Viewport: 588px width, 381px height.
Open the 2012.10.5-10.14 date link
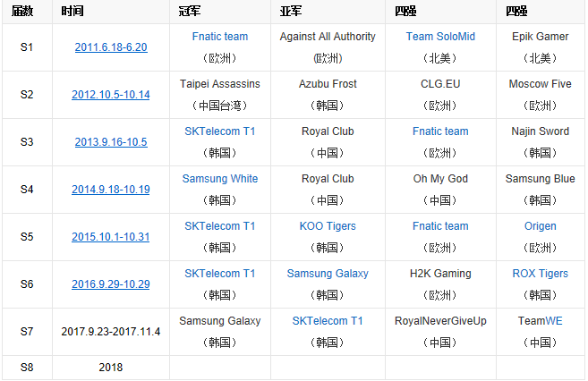(x=111, y=95)
